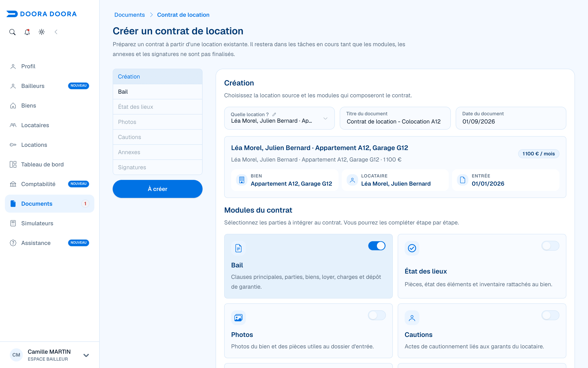
Task: Open Locataires in sidebar
Action: (x=50, y=125)
